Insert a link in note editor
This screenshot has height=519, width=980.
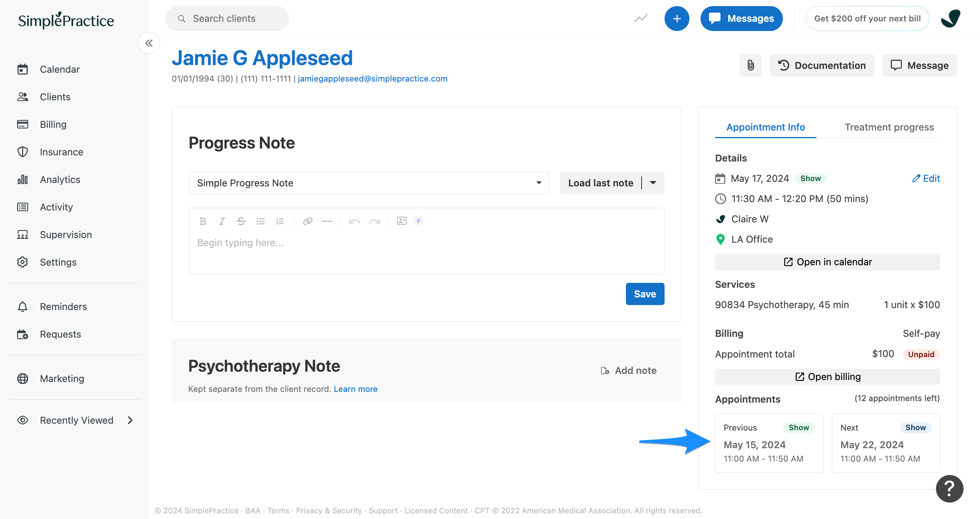pyautogui.click(x=308, y=221)
